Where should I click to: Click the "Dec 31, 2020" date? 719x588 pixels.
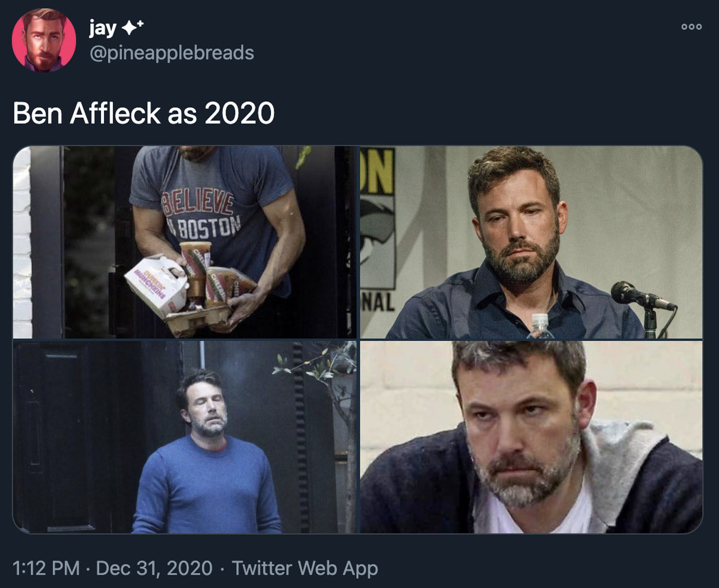coord(154,568)
